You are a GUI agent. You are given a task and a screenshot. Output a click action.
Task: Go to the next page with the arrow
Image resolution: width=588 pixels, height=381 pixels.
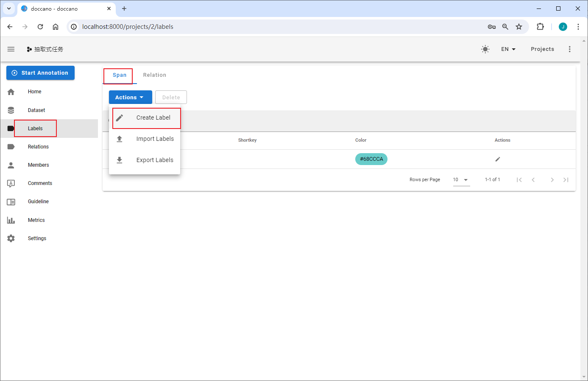552,179
